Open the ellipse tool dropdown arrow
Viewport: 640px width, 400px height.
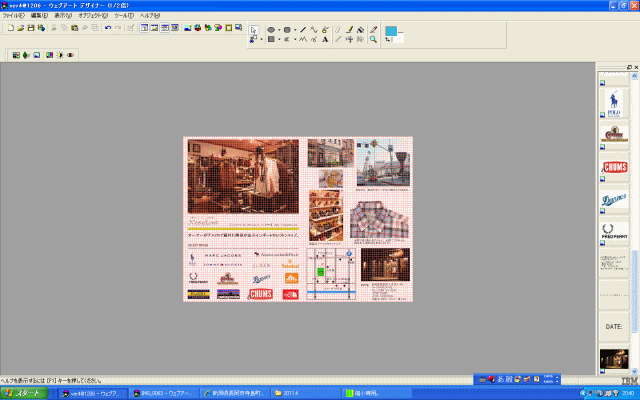(279, 30)
